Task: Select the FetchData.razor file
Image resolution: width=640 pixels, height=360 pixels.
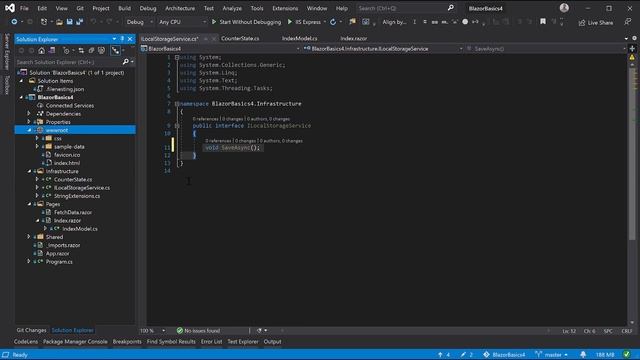Action: point(73,212)
